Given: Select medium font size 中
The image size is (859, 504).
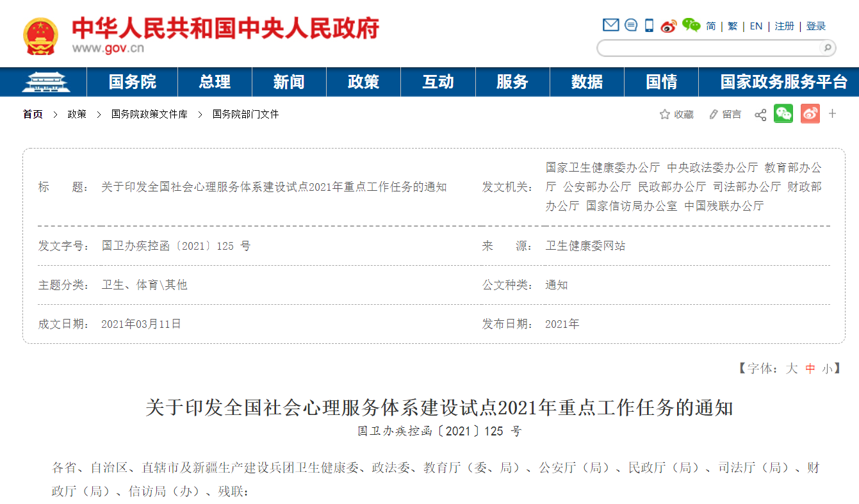Looking at the screenshot, I should [810, 368].
